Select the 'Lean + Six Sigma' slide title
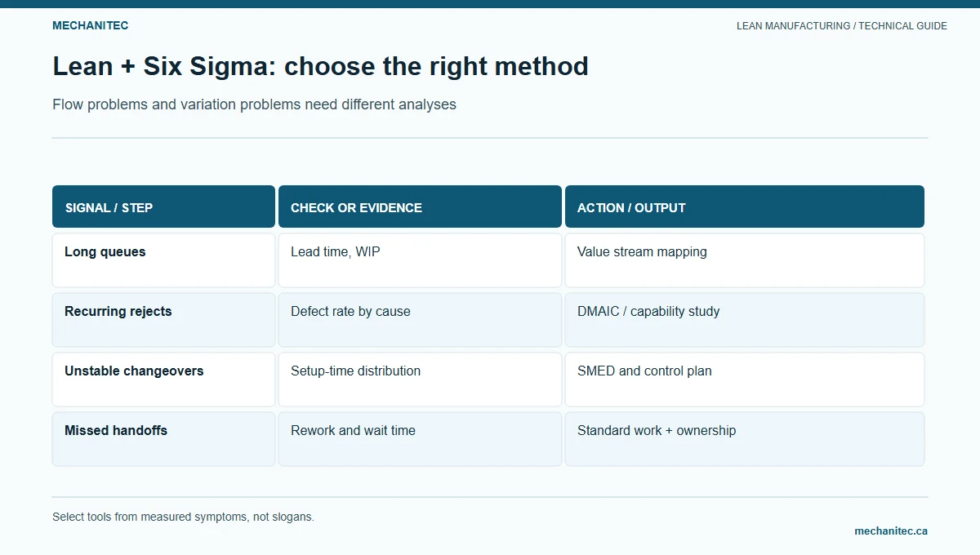This screenshot has width=980, height=555. 320,66
